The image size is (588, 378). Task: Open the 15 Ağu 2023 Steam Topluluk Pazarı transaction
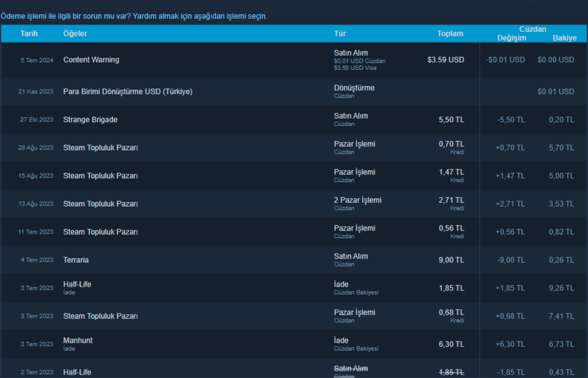[100, 176]
